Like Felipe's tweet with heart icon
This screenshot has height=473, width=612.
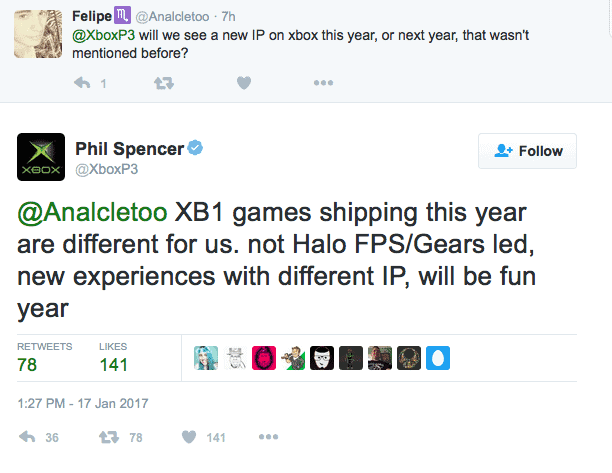242,83
